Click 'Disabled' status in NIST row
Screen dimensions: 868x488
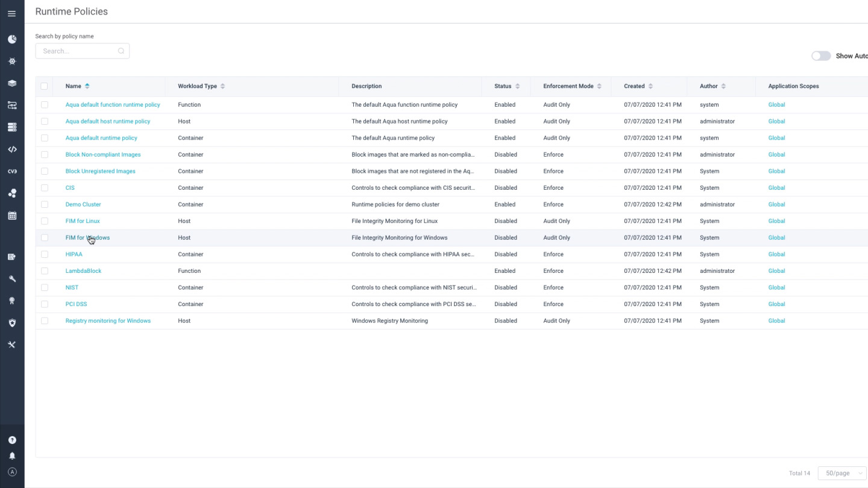pos(506,287)
